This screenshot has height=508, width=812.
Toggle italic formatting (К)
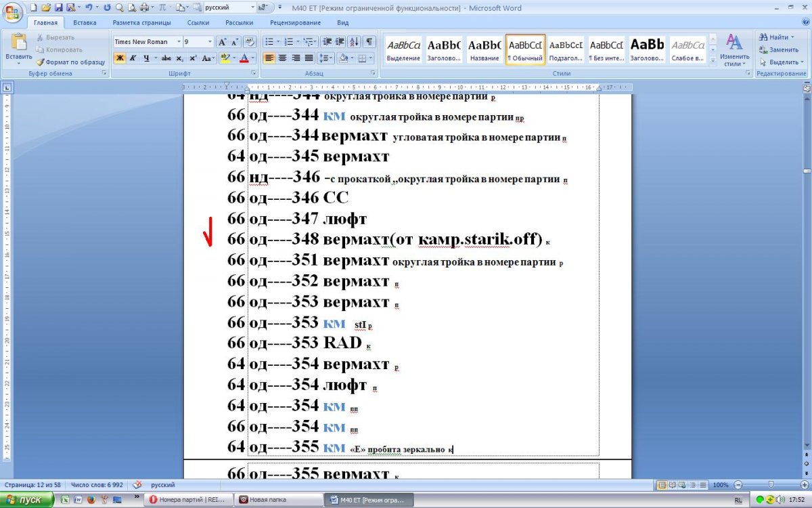point(133,58)
